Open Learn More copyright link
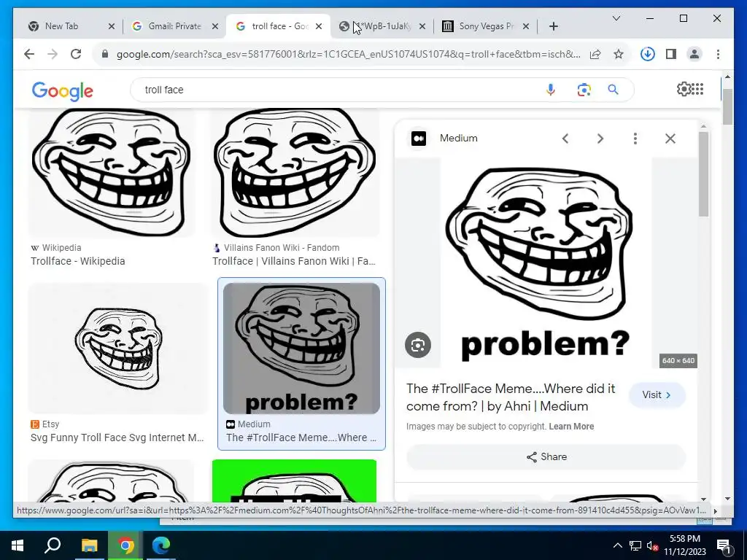Viewport: 747px width, 560px height. click(571, 427)
